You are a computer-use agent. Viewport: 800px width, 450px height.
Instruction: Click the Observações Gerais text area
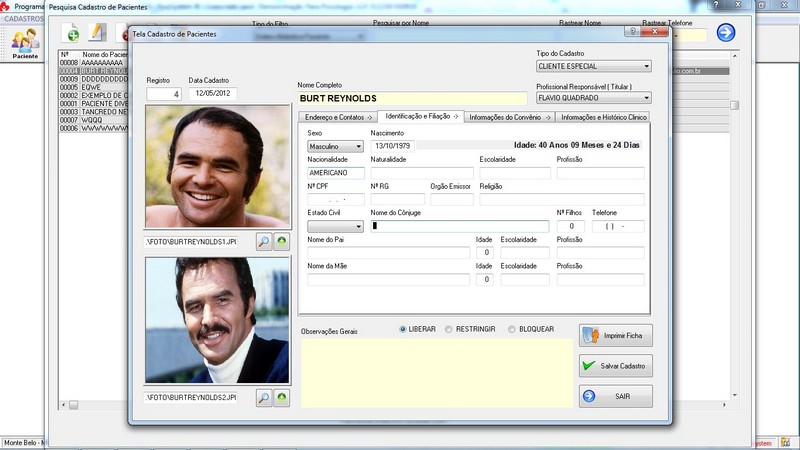pos(436,372)
